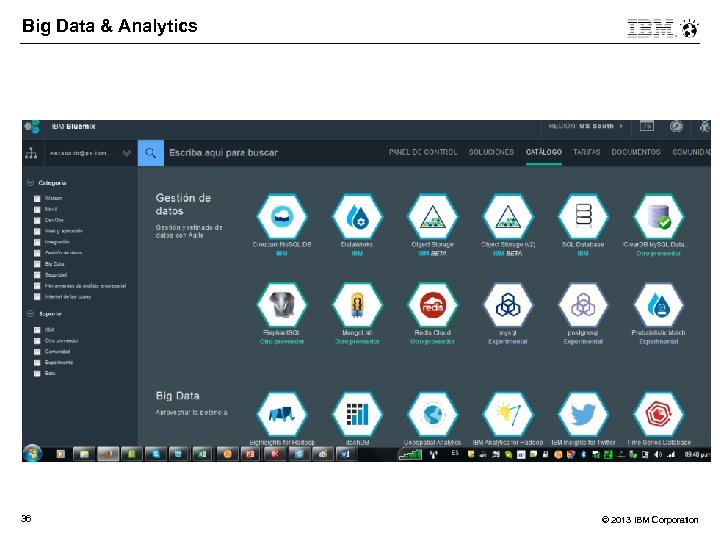The height and width of the screenshot is (540, 720).
Task: Click the Windows Start orb
Action: pos(33,454)
